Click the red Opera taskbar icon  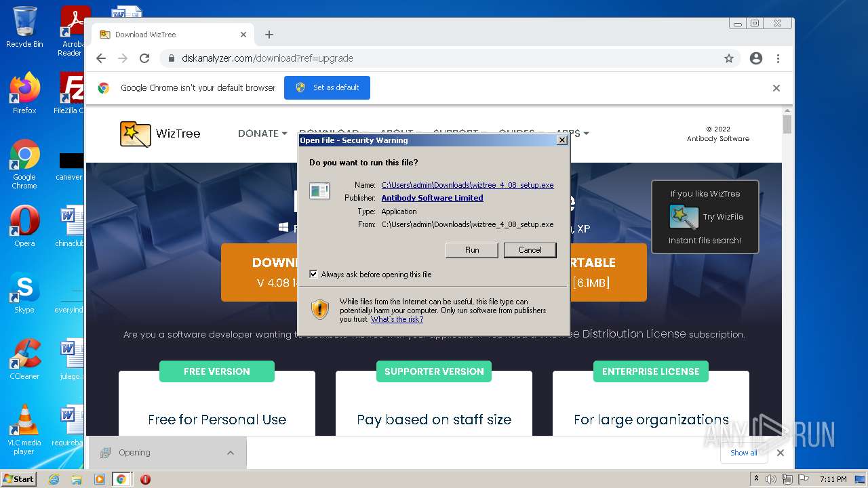click(x=145, y=479)
